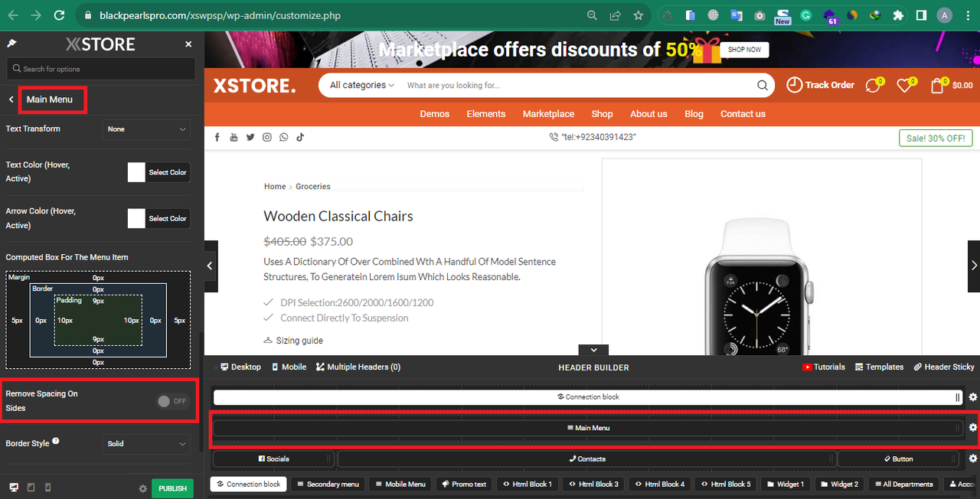The height and width of the screenshot is (499, 980).
Task: Select Color for Arrow Color hover active
Action: [x=158, y=218]
